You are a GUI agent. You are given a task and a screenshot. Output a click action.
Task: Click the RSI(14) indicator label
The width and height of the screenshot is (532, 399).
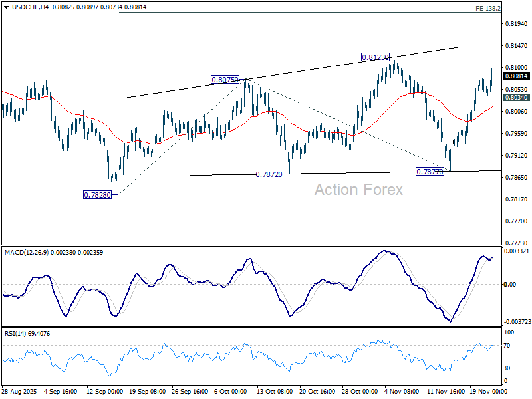[x=16, y=332]
